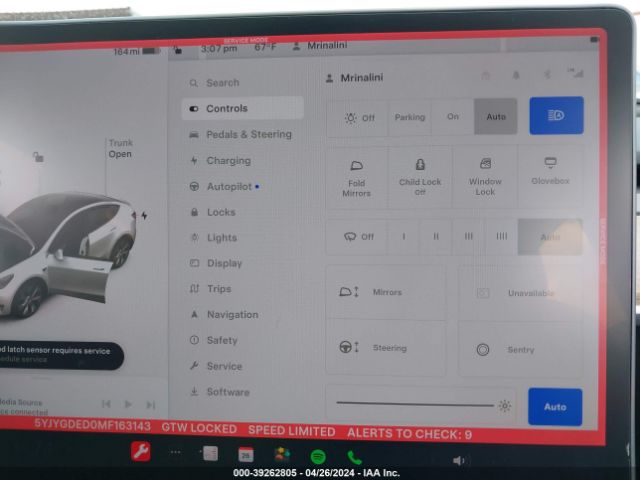Turn wipers Off

358,237
